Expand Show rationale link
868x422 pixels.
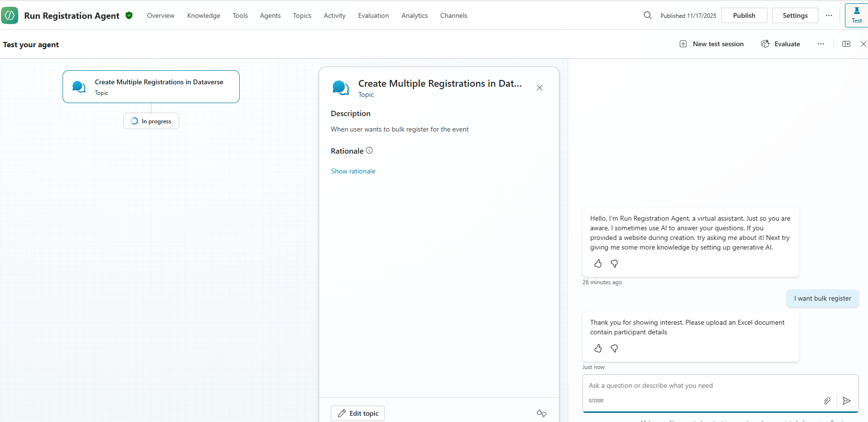tap(353, 171)
